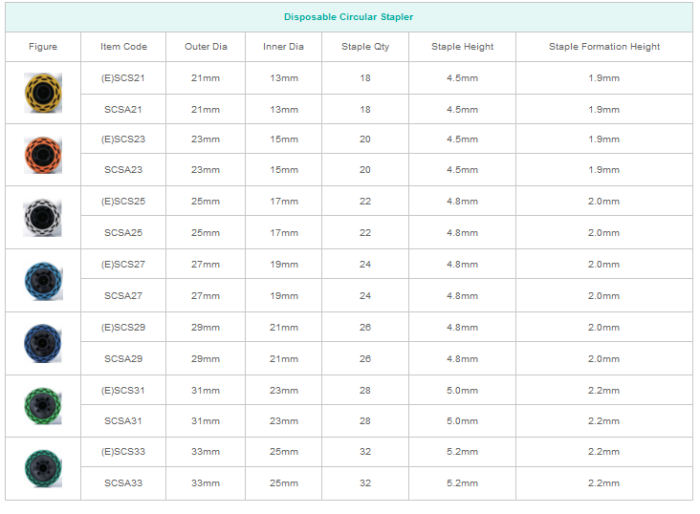
Task: Click the Item Code column header
Action: tap(124, 47)
